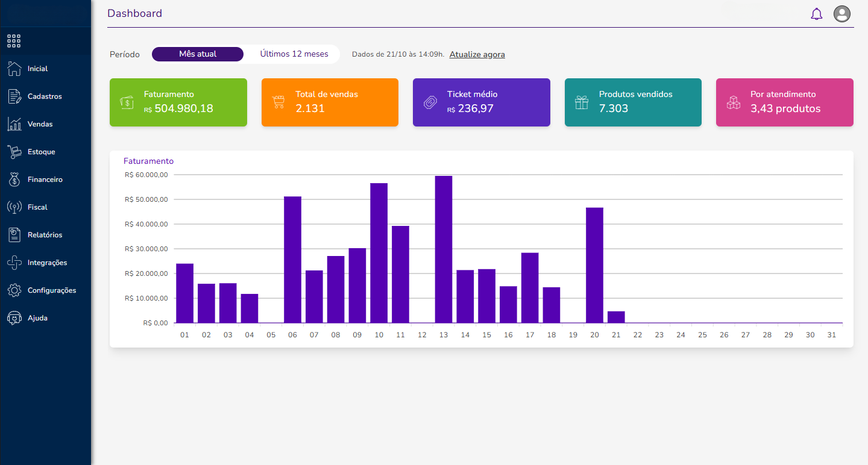Go to the Inicial page
Image resolution: width=868 pixels, height=465 pixels.
point(39,69)
